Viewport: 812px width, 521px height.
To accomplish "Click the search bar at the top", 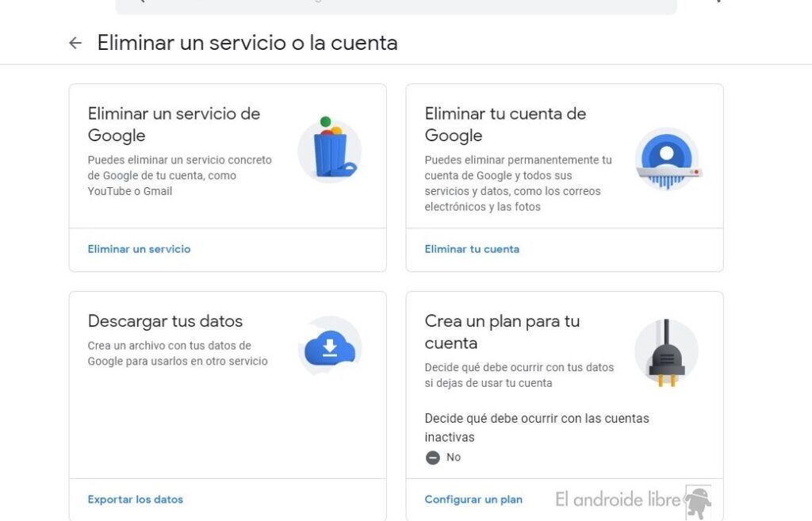I will point(396,6).
